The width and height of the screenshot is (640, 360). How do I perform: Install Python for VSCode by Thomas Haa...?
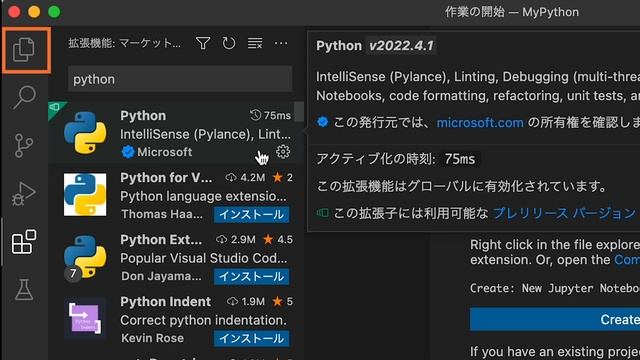click(x=251, y=215)
